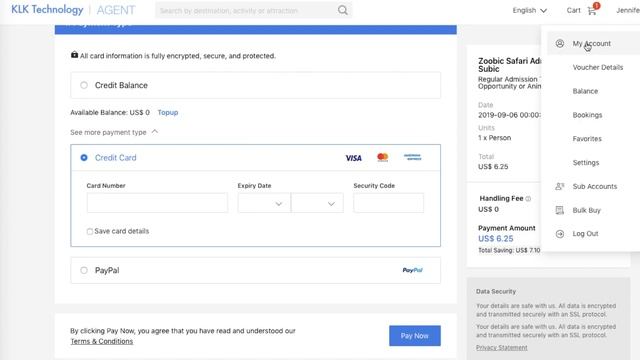Open Settings menu item
640x360 pixels.
point(586,162)
